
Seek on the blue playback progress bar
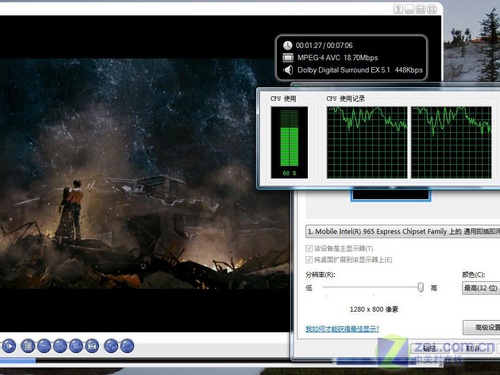coord(17,360)
